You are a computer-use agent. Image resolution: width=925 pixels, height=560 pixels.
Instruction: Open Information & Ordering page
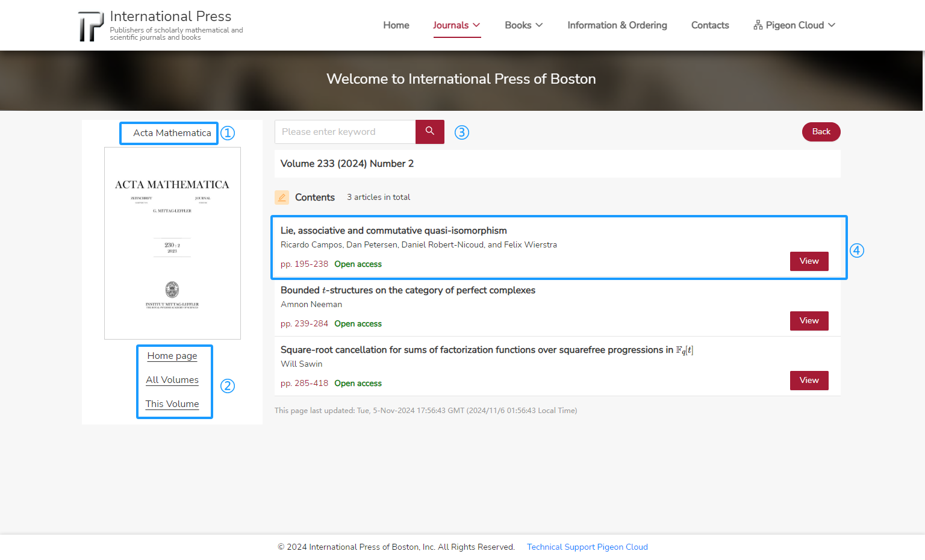point(617,25)
